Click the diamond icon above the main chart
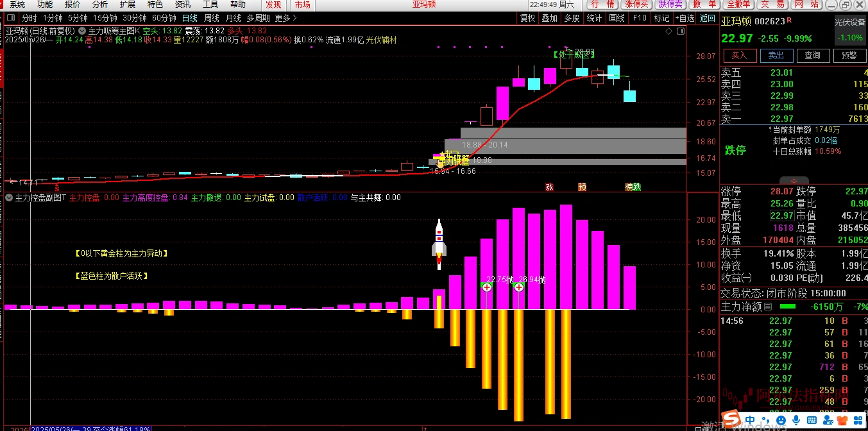868x431 pixels. [x=669, y=30]
